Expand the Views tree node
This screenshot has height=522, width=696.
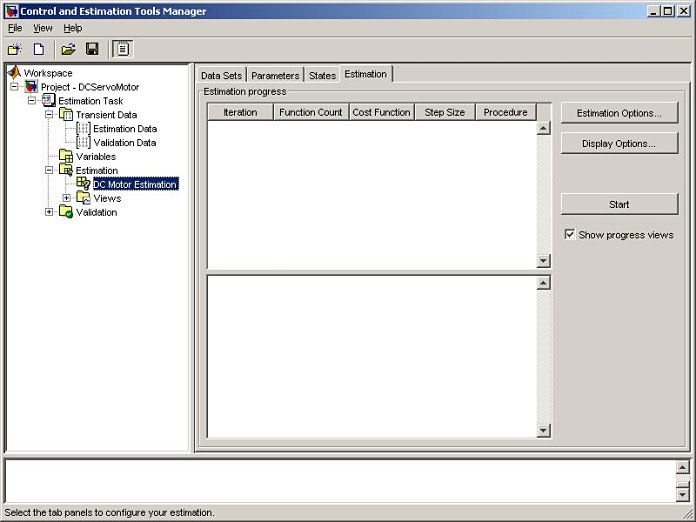66,198
